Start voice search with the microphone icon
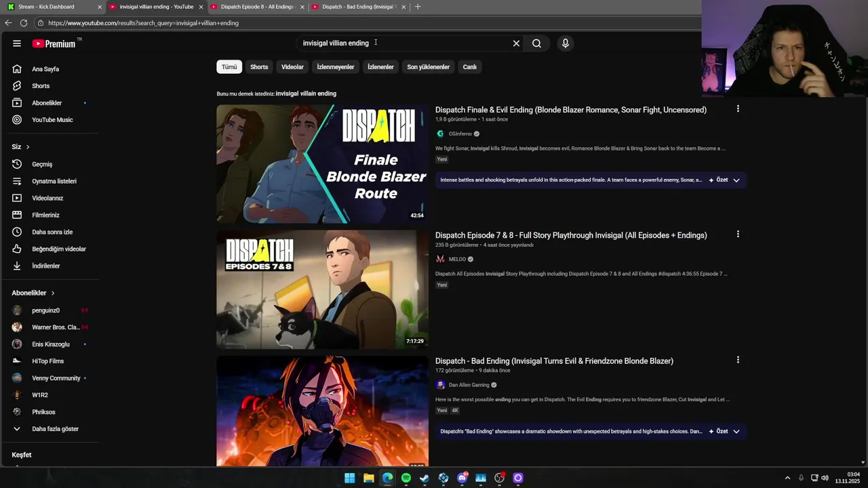Viewport: 868px width, 488px height. click(565, 43)
